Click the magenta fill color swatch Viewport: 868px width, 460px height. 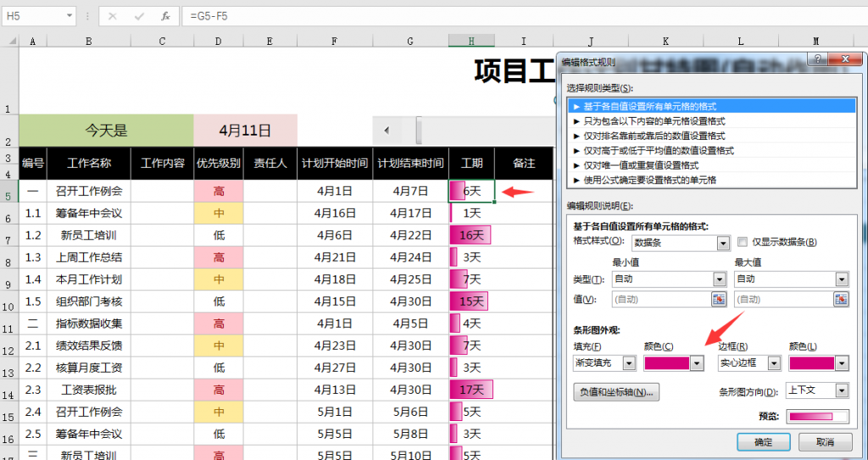click(x=667, y=363)
